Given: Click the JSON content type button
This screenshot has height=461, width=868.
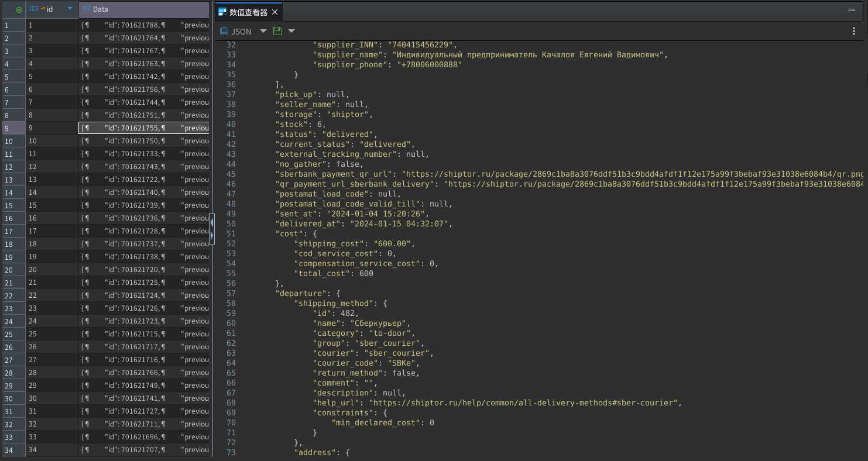Looking at the screenshot, I should pos(236,31).
